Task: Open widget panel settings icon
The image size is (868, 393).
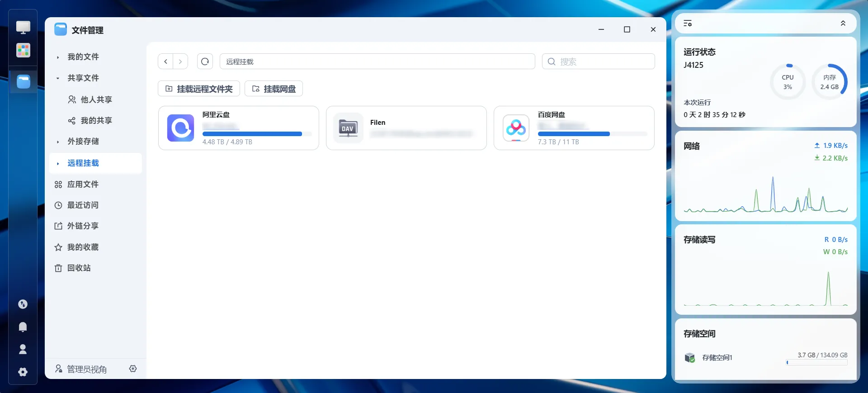Action: click(688, 24)
